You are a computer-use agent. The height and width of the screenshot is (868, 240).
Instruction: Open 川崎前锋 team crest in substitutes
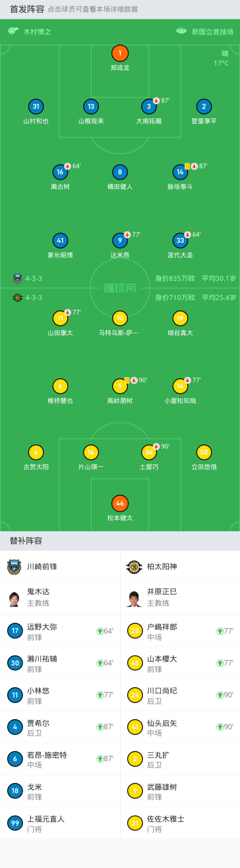(x=14, y=567)
